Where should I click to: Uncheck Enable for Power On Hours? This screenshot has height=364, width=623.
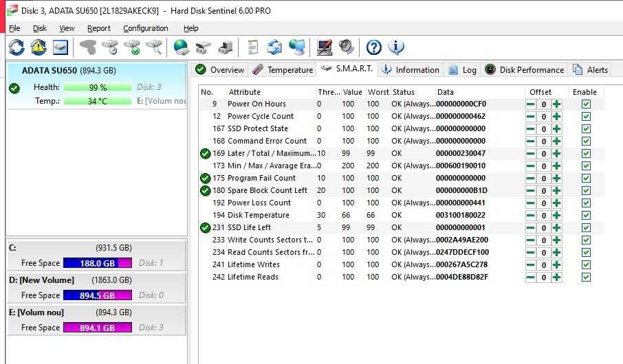(x=586, y=104)
